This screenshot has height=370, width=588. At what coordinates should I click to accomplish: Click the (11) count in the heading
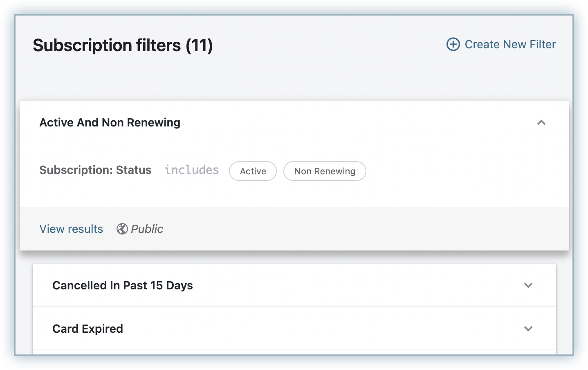(199, 45)
